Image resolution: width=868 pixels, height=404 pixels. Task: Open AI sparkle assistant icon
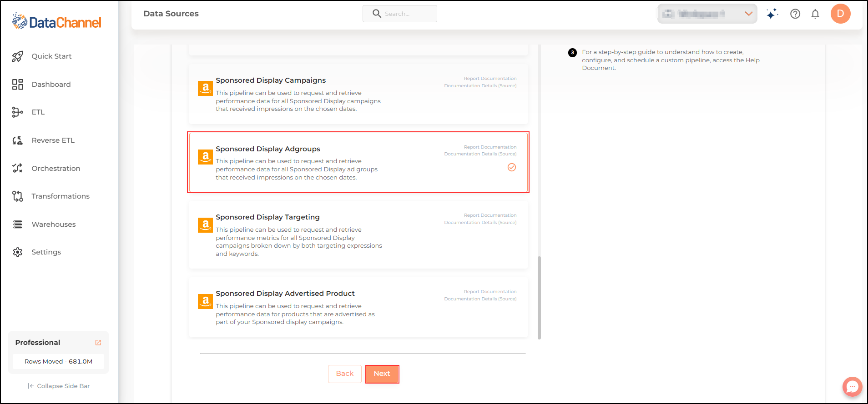[x=772, y=14]
